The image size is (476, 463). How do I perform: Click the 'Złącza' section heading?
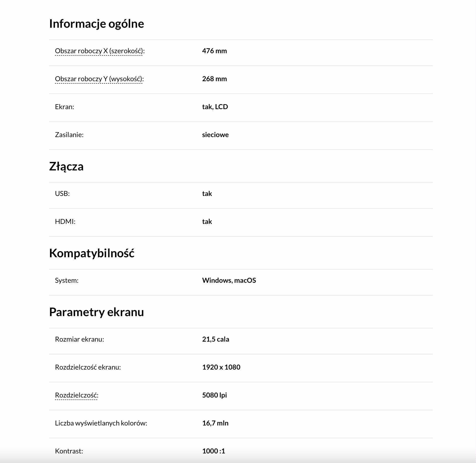pos(66,167)
